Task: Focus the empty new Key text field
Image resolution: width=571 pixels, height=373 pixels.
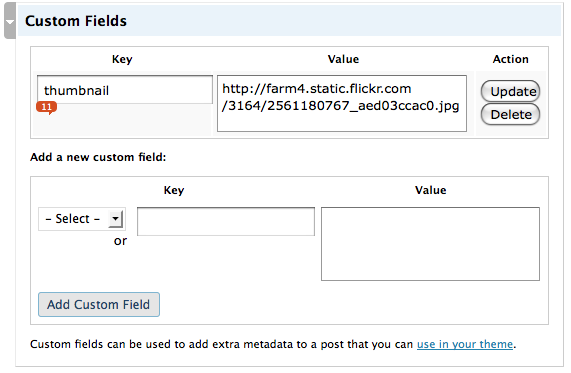Action: 226,221
